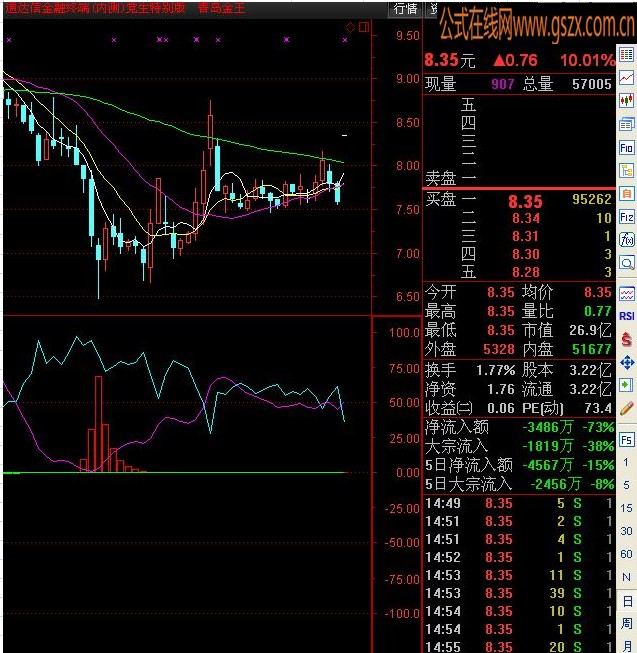Click the 14:52 trade record row
This screenshot has width=637, height=653.
pyautogui.click(x=519, y=557)
